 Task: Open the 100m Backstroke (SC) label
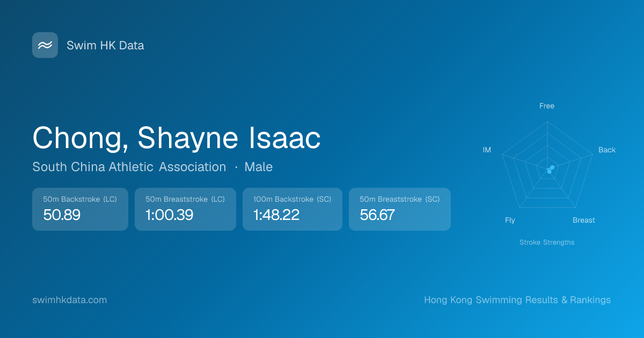click(292, 199)
